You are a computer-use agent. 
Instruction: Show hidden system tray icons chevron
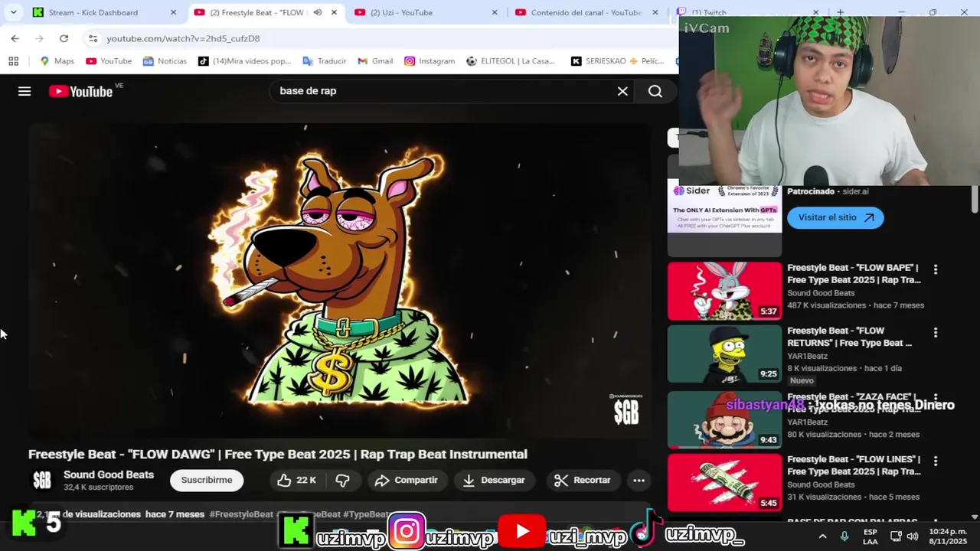(822, 536)
